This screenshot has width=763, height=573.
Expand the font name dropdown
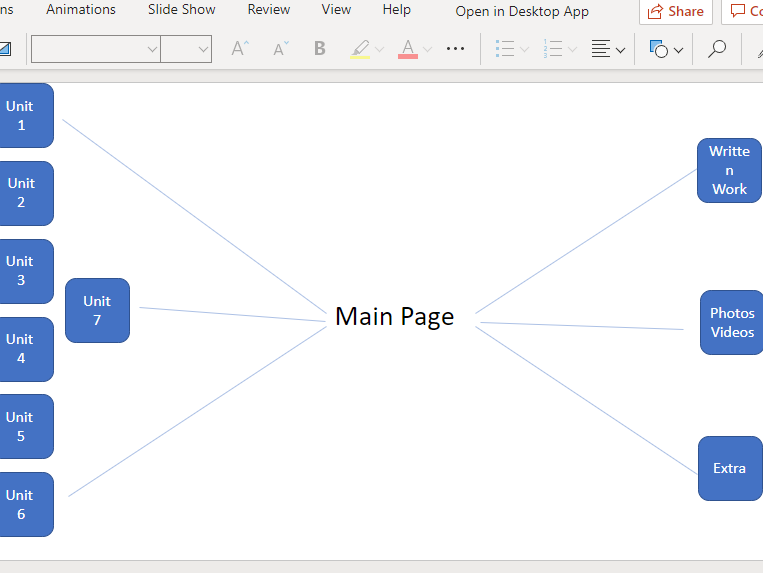[152, 49]
